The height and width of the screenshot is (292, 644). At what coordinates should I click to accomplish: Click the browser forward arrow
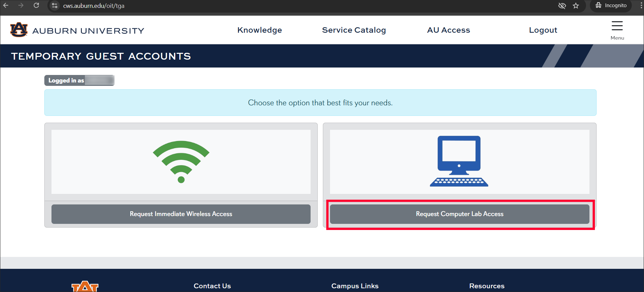pyautogui.click(x=21, y=5)
